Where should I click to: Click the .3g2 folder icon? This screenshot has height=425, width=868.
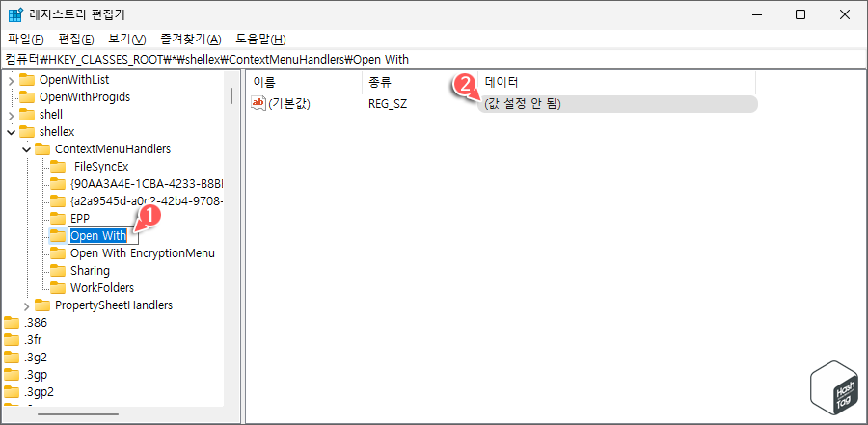pyautogui.click(x=12, y=358)
